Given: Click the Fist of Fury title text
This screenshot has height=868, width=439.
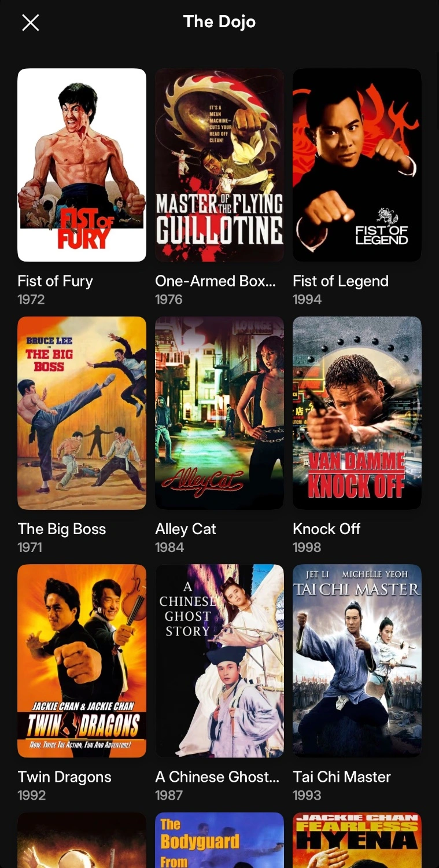Looking at the screenshot, I should (x=56, y=281).
